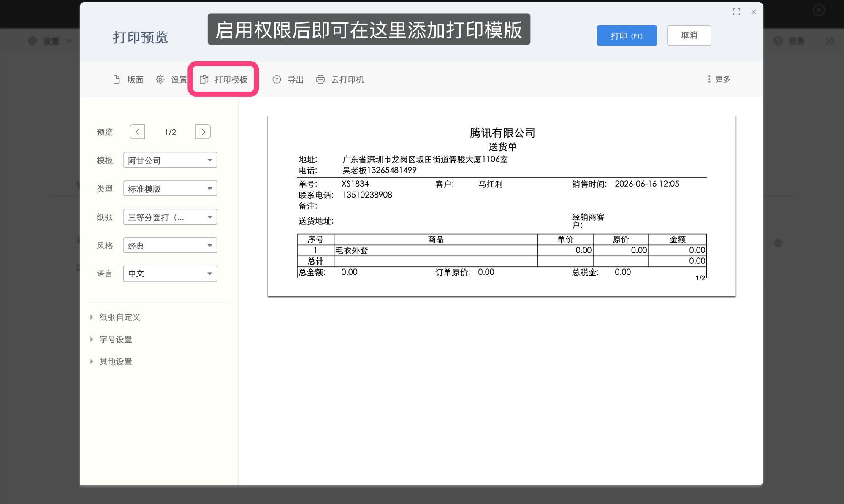The image size is (844, 504).
Task: Click the address 广东省深圳市龙岗区坂田街道儒骏大厦1106室
Action: (425, 159)
